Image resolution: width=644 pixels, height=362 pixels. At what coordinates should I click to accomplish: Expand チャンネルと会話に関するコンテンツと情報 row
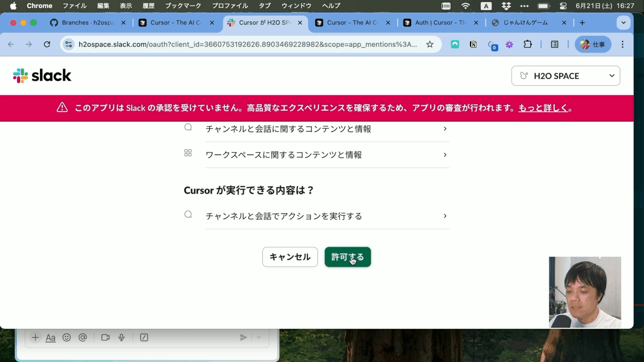(445, 129)
